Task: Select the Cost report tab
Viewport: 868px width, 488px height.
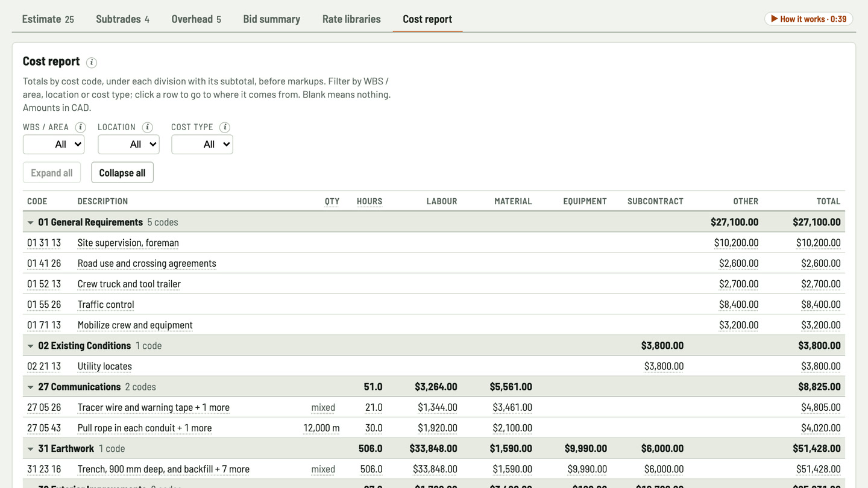Action: click(427, 19)
